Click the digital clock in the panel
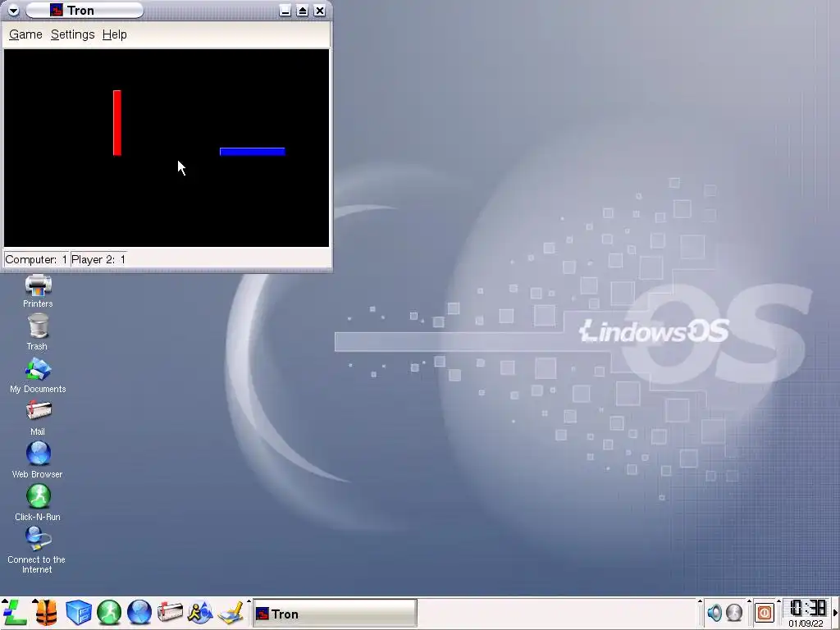Screen dimensions: 840x630 (808, 608)
